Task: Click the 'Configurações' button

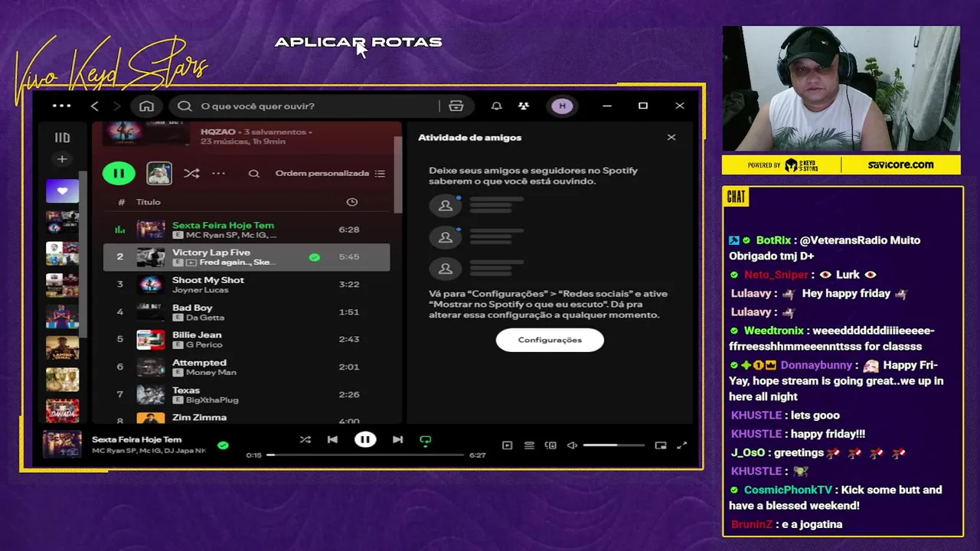Action: point(550,340)
